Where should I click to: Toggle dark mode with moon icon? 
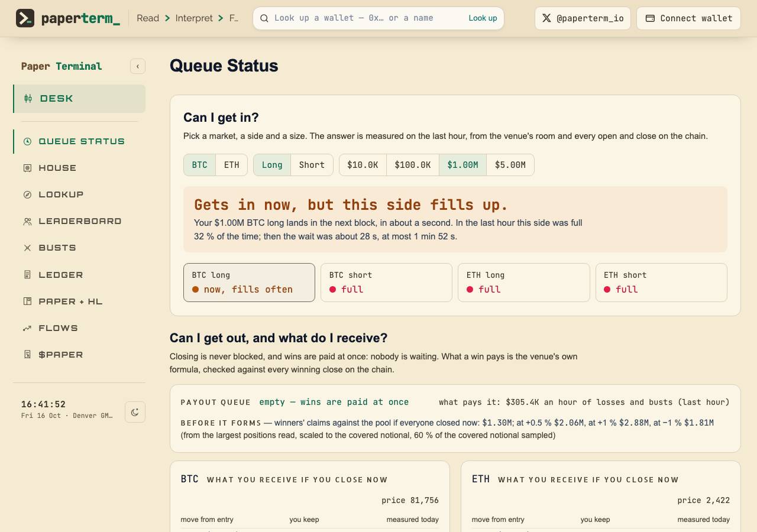[135, 412]
